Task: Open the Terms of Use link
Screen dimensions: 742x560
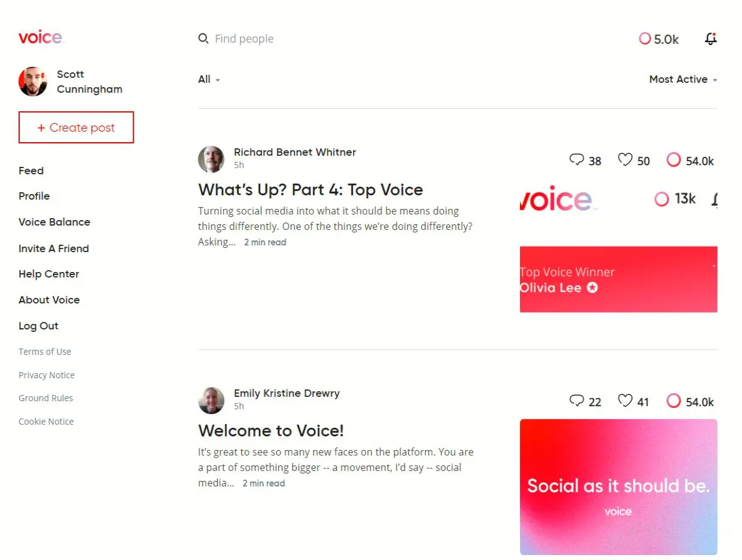Action: (45, 352)
